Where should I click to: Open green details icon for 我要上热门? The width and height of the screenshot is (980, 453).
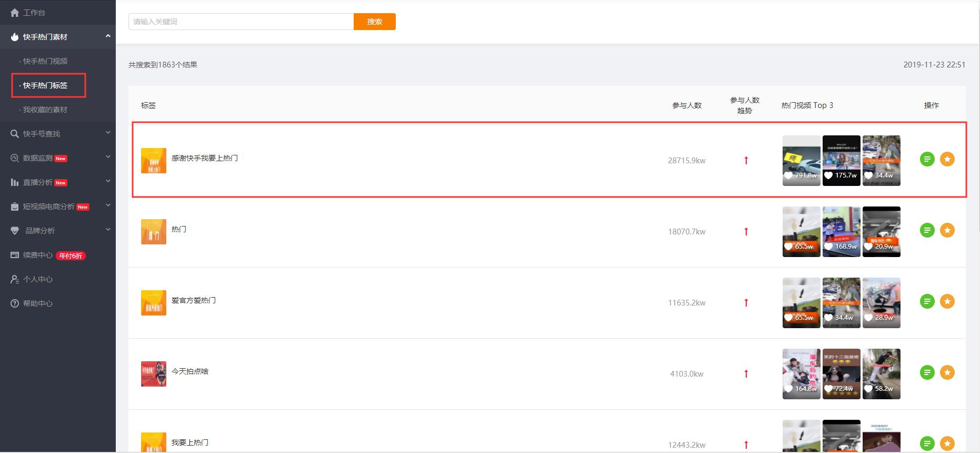[x=927, y=444]
